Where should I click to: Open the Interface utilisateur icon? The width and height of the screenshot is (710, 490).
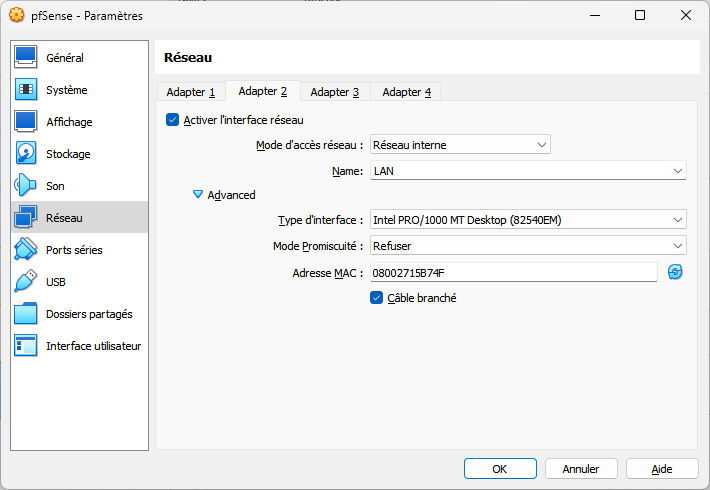[25, 346]
